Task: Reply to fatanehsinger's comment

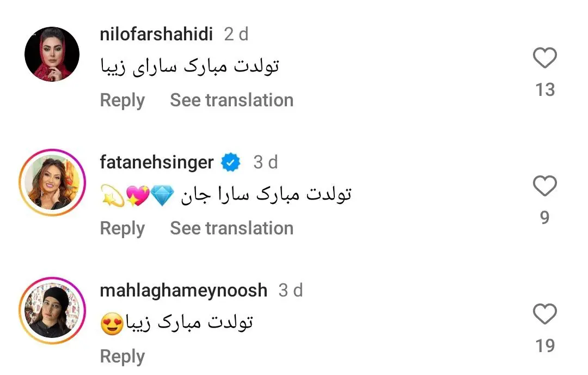Action: [x=122, y=228]
